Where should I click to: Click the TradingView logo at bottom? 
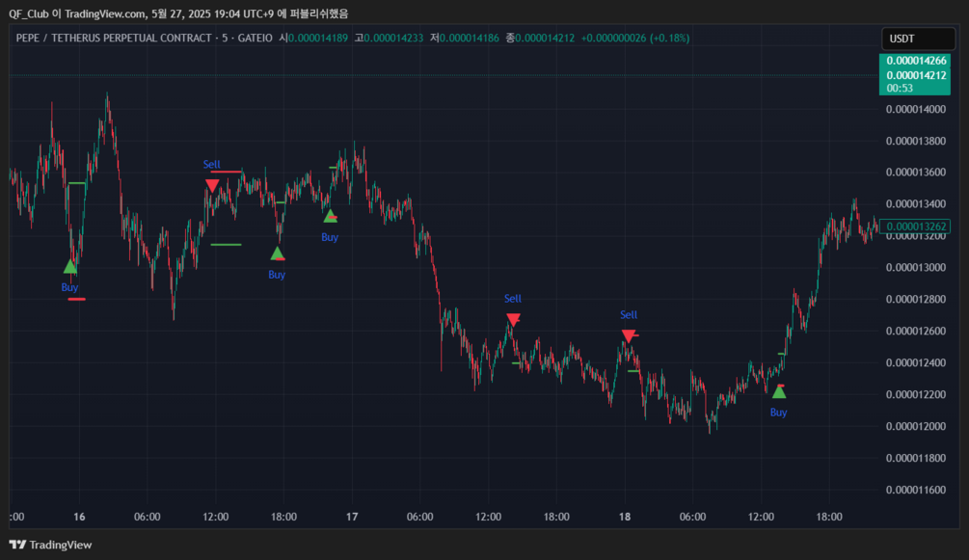(x=51, y=545)
